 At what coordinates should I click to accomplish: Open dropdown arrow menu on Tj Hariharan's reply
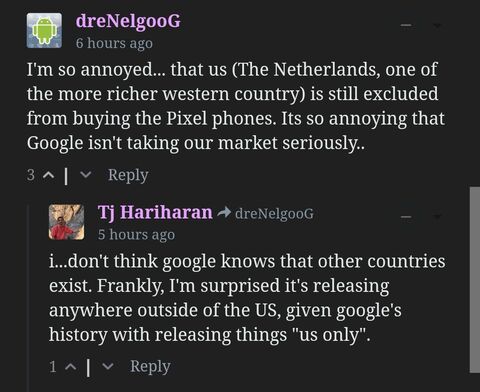437,217
